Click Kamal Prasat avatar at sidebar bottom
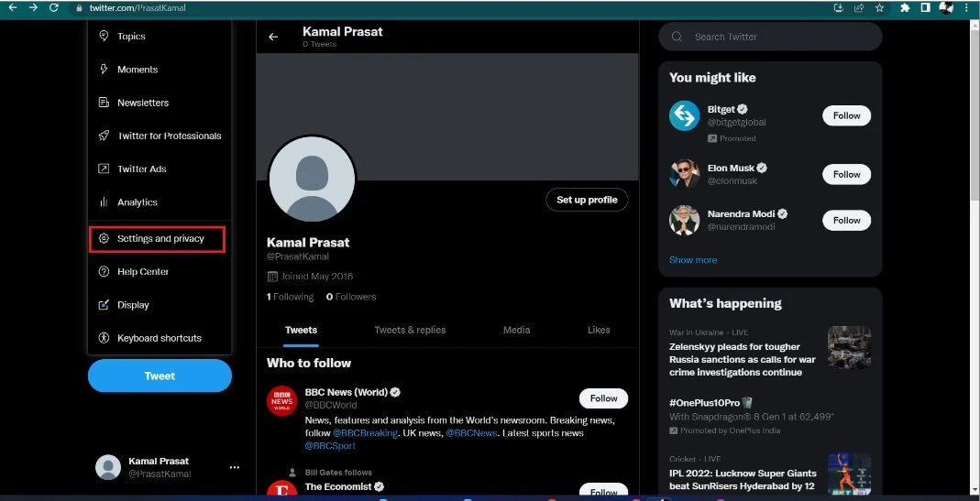 click(108, 467)
